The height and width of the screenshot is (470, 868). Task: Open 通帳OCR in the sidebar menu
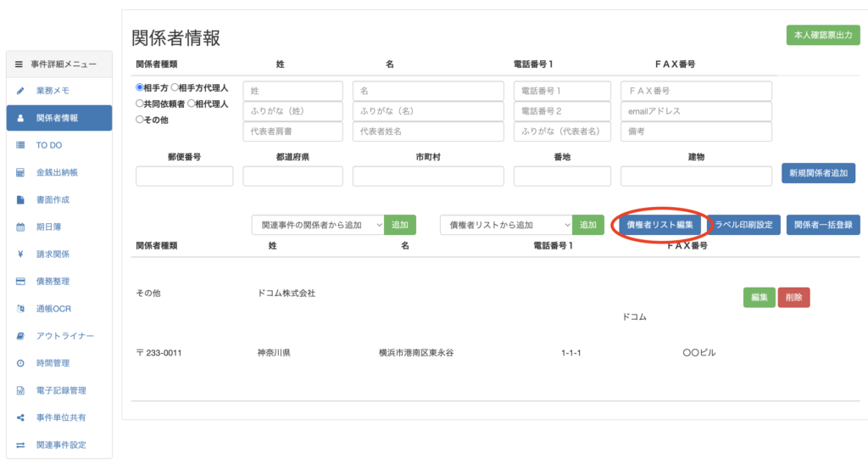pos(58,309)
